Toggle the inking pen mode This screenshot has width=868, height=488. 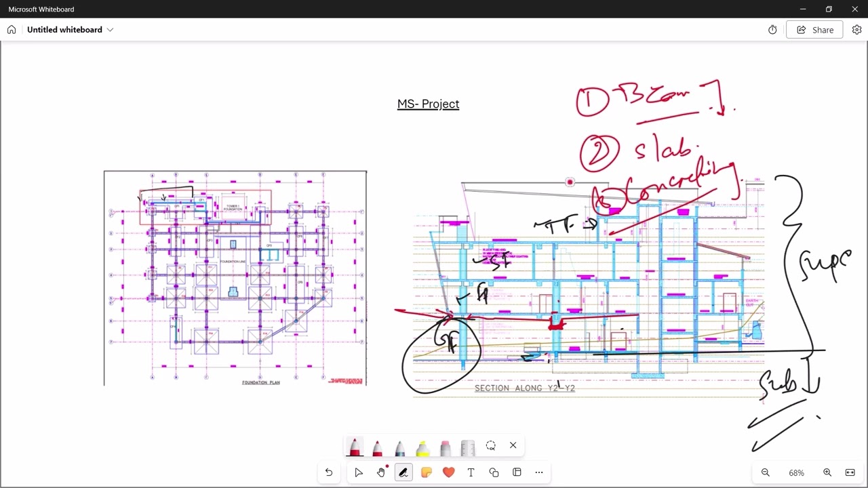coord(403,472)
